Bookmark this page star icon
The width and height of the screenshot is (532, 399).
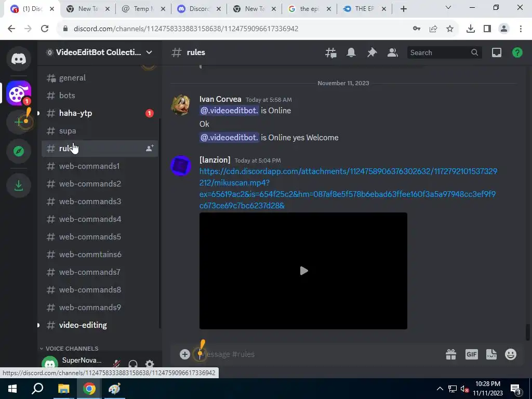coord(450,29)
